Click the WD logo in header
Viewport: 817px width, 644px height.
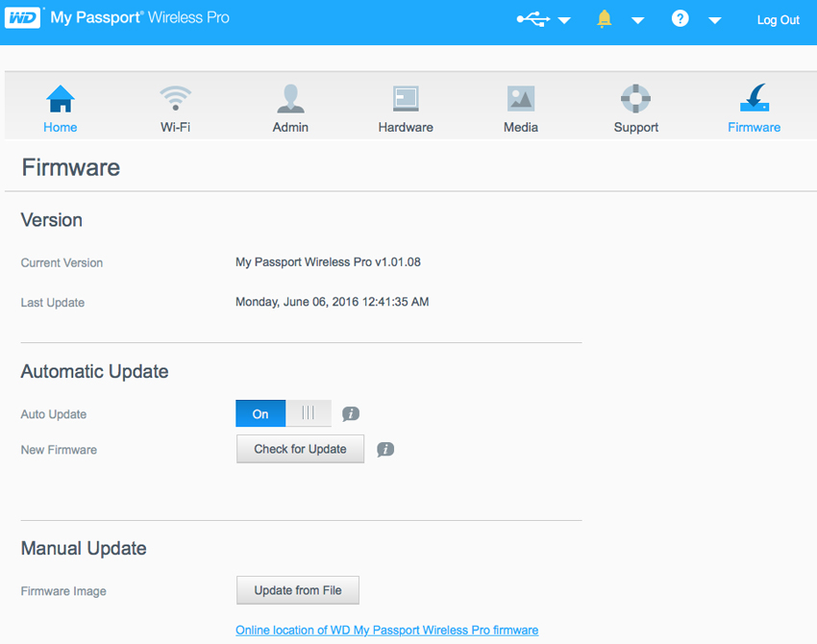point(22,18)
